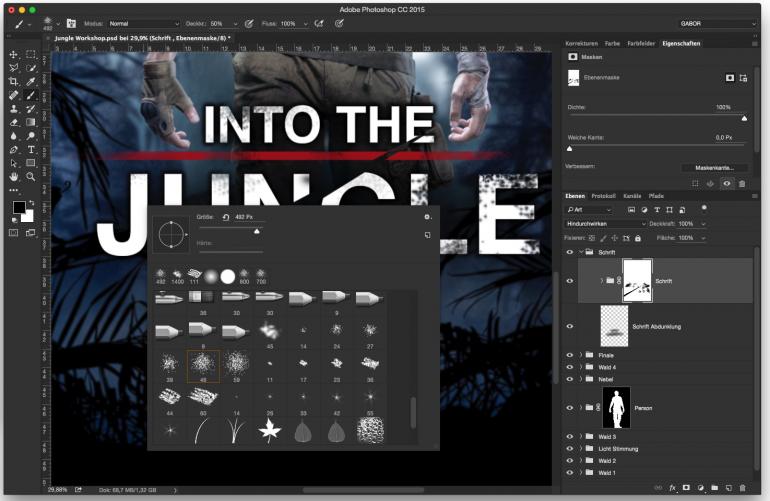The height and width of the screenshot is (501, 770).
Task: Click the Person layer mask thumbnail
Action: coord(616,408)
